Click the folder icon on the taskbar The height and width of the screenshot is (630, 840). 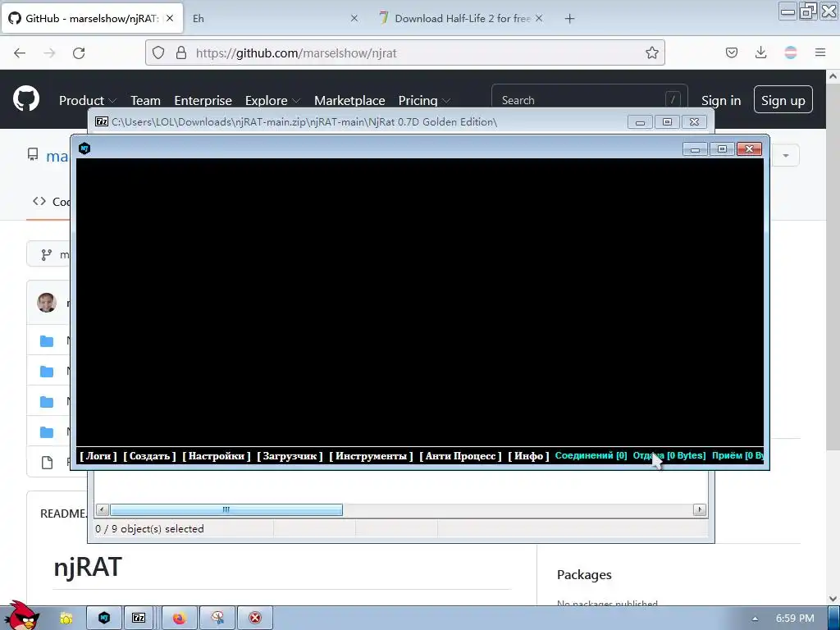tap(66, 619)
